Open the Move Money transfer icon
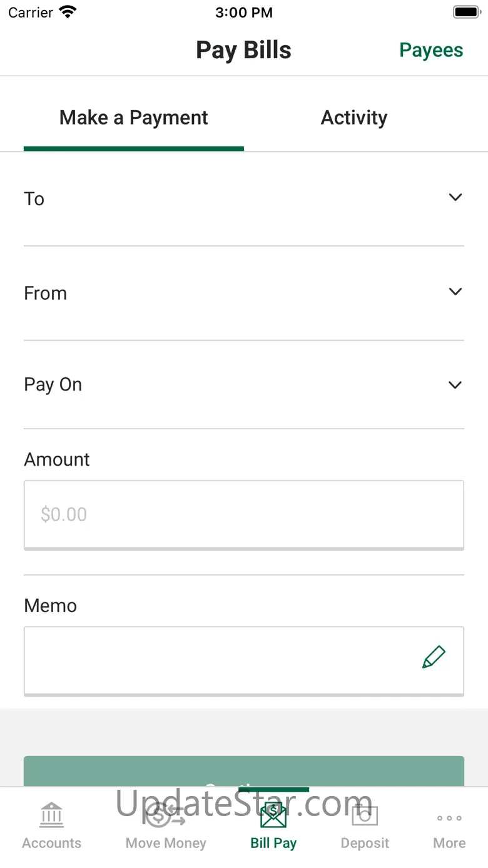 166,815
